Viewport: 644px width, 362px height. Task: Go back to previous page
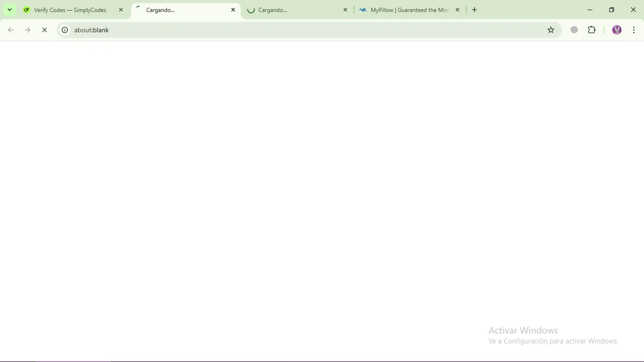tap(11, 30)
